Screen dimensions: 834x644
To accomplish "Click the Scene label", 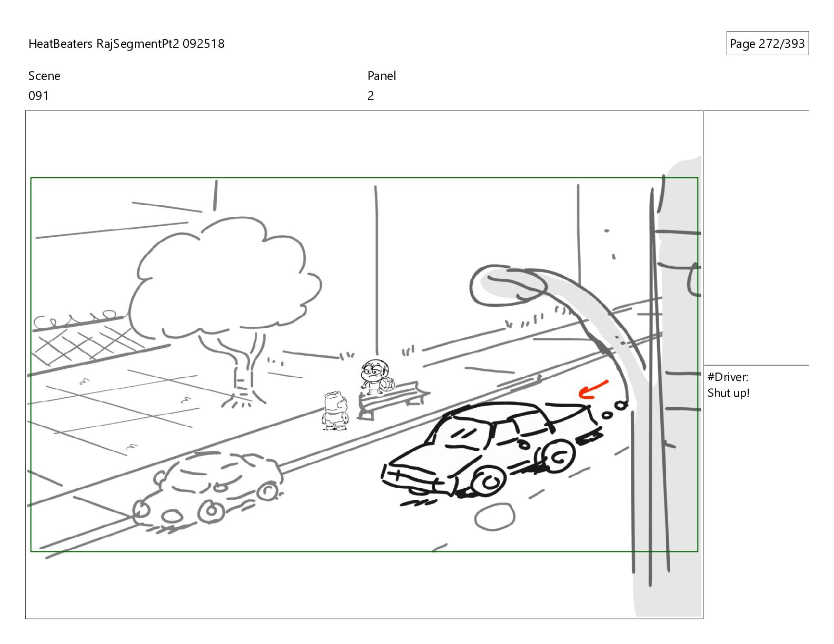I will 44,76.
